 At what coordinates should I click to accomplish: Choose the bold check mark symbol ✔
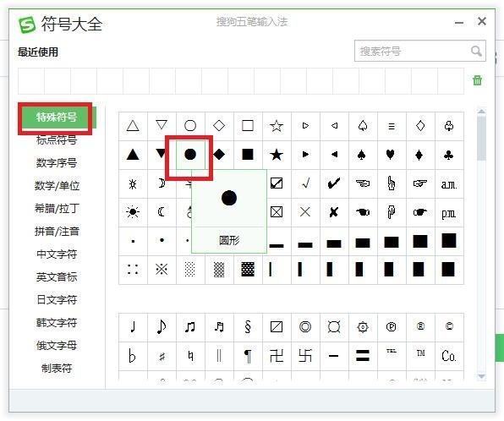(334, 183)
